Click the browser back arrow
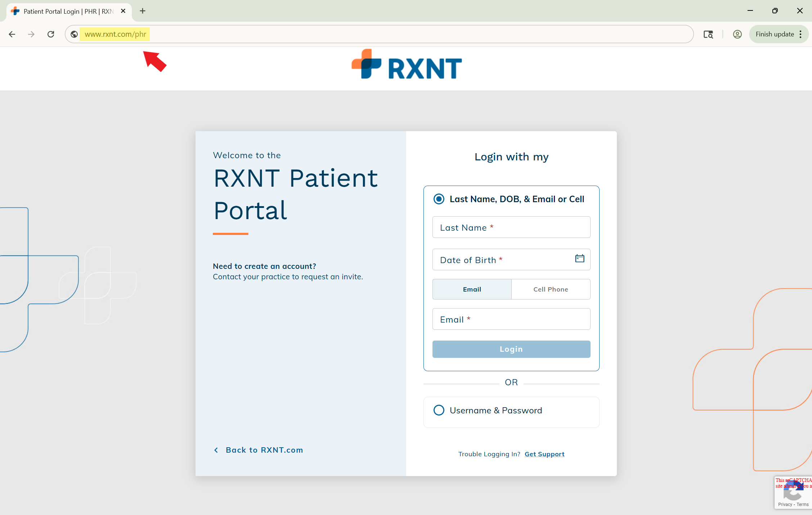 12,34
